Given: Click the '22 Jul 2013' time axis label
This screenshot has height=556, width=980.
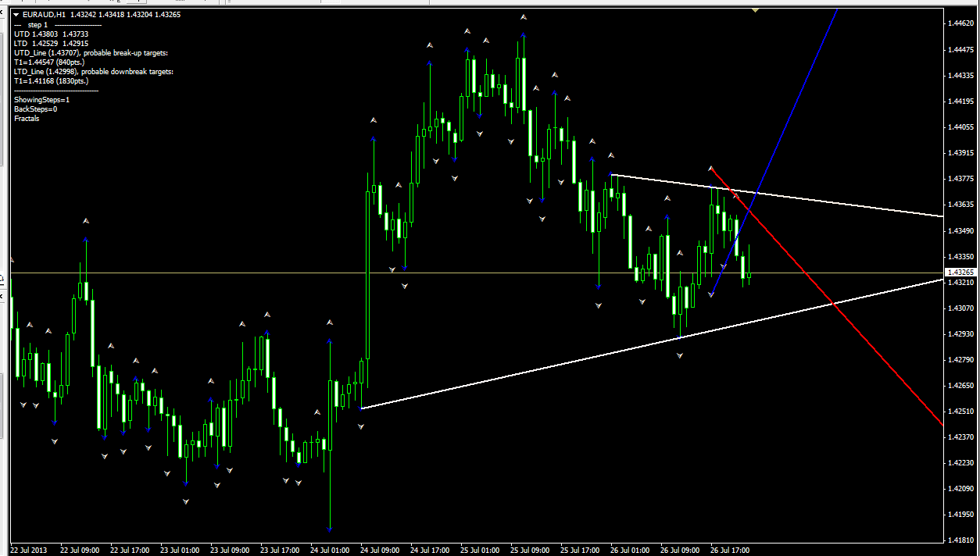Looking at the screenshot, I should (x=29, y=550).
